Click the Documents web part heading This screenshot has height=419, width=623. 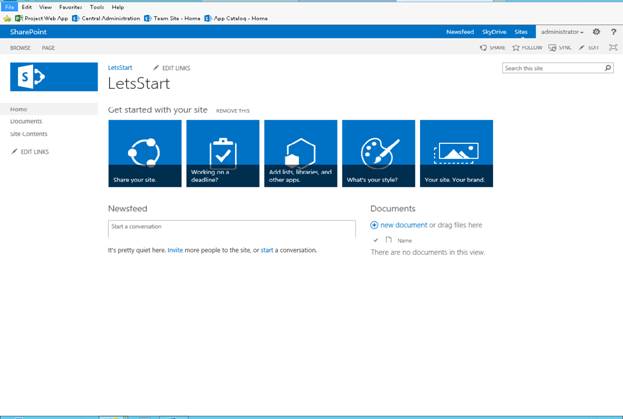[393, 209]
